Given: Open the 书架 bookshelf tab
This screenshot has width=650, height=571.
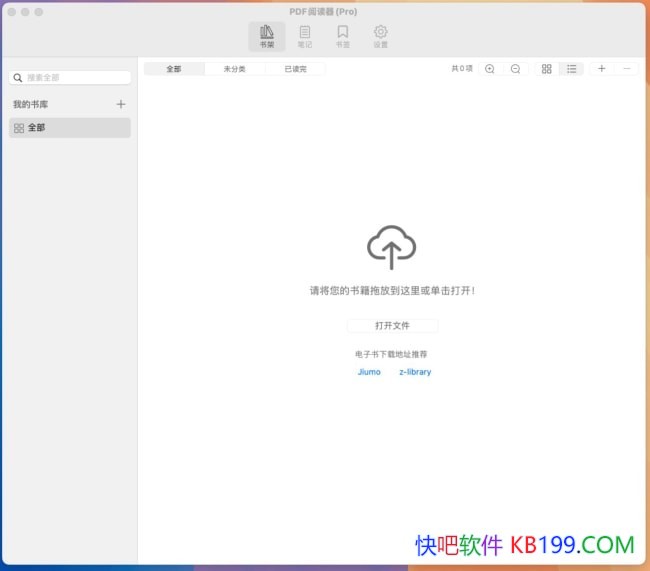Looking at the screenshot, I should point(266,36).
